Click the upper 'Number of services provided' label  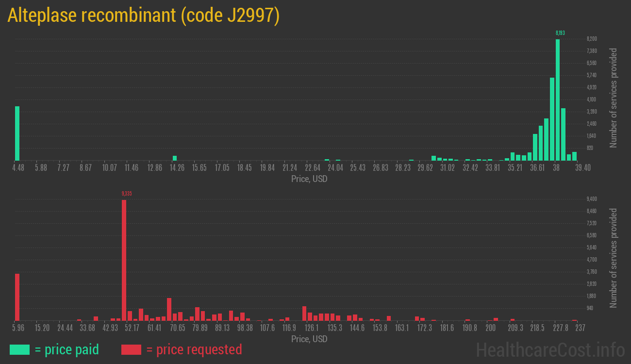click(614, 98)
